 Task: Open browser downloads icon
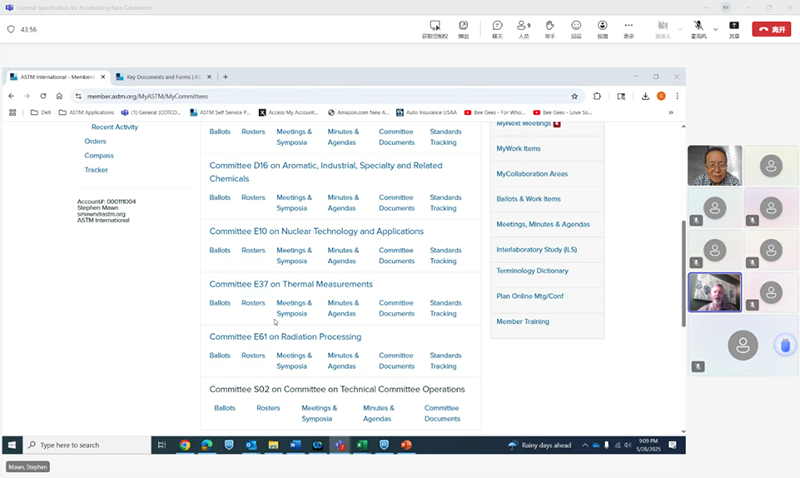tap(646, 96)
